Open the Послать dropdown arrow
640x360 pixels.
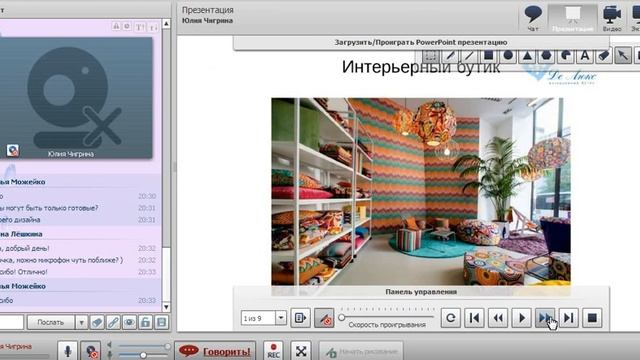pyautogui.click(x=81, y=322)
